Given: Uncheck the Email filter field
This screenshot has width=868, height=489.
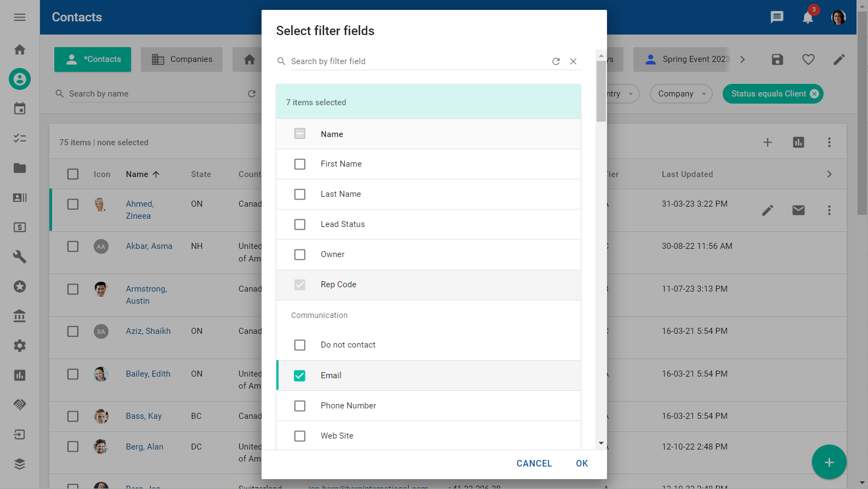Looking at the screenshot, I should tap(300, 376).
